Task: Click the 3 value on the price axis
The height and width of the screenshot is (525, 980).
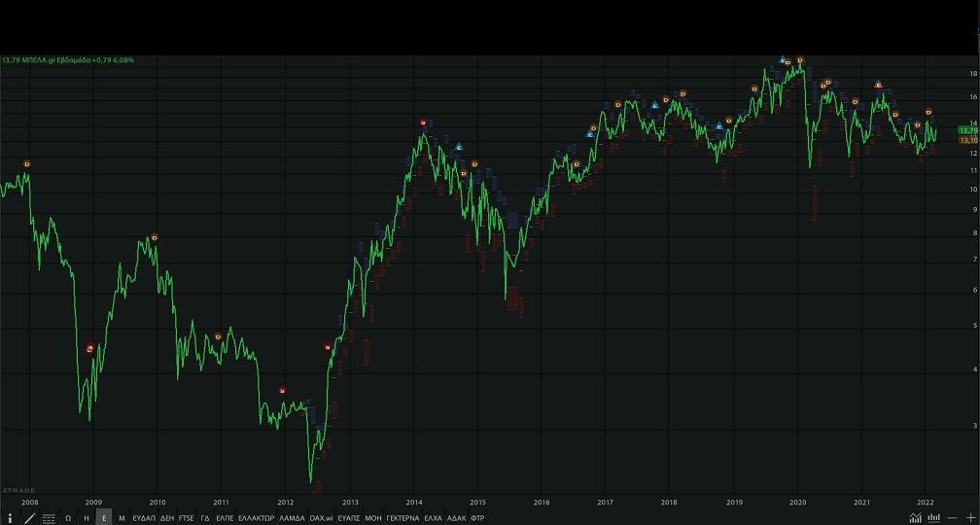Action: pyautogui.click(x=974, y=426)
